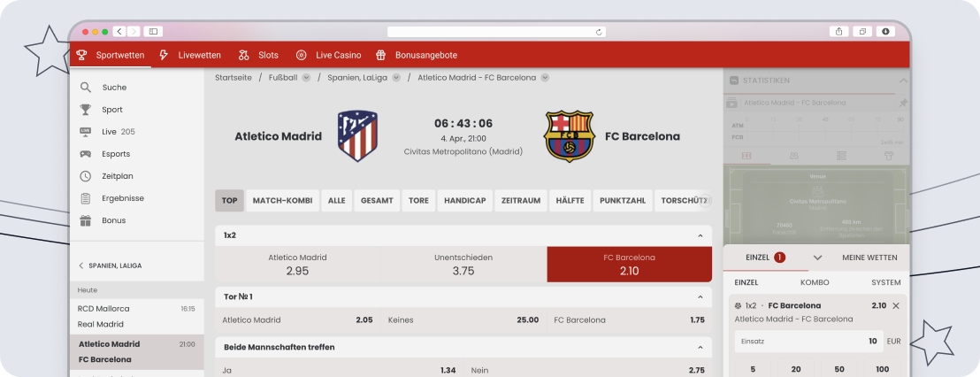
Task: Open the Livewetten menu item
Action: pyautogui.click(x=190, y=55)
